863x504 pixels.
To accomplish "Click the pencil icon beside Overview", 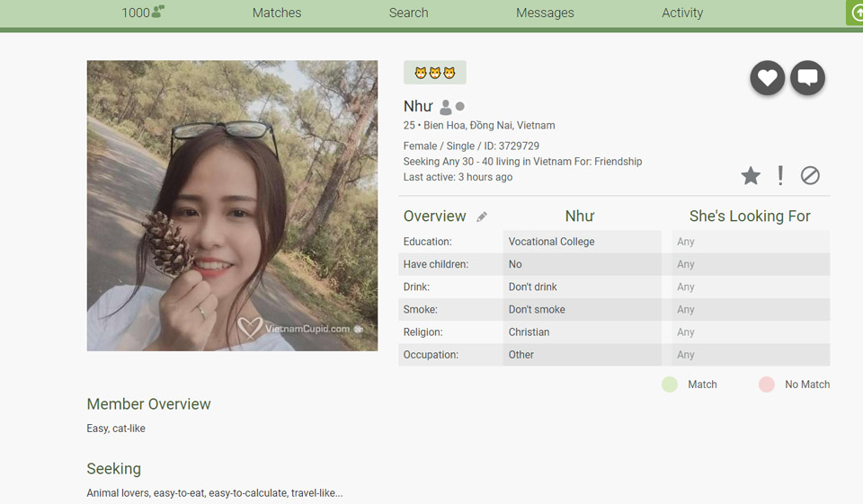I will click(x=482, y=217).
